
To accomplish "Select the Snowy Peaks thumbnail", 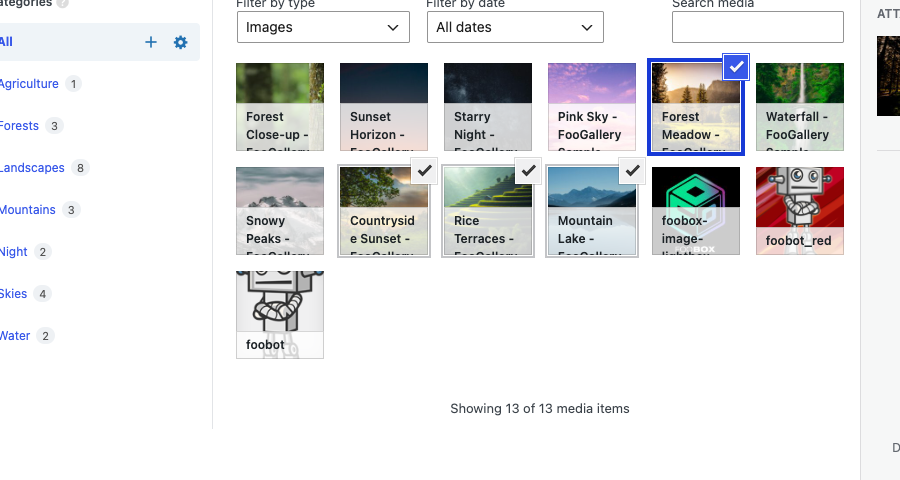I will (280, 211).
